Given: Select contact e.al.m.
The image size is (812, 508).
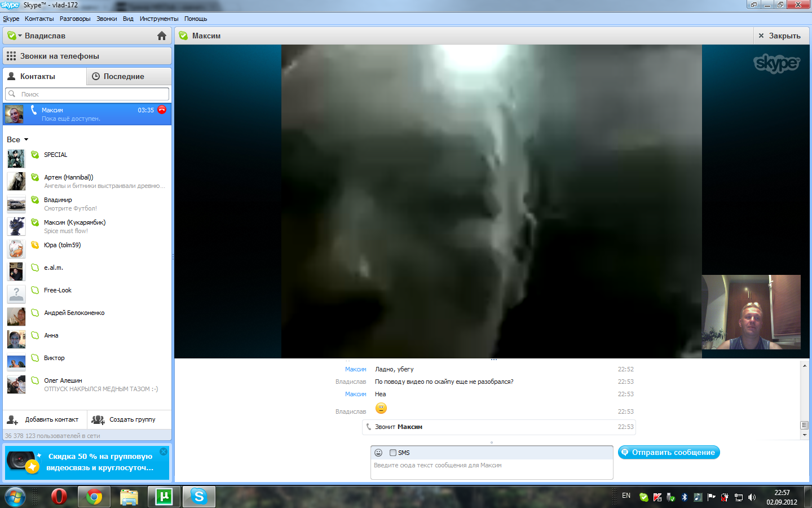Looking at the screenshot, I should tap(87, 271).
